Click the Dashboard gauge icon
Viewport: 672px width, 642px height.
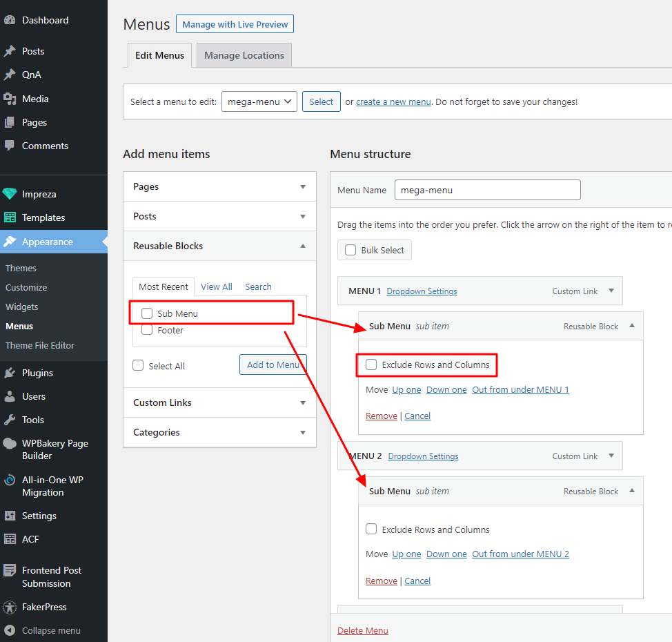(x=10, y=20)
